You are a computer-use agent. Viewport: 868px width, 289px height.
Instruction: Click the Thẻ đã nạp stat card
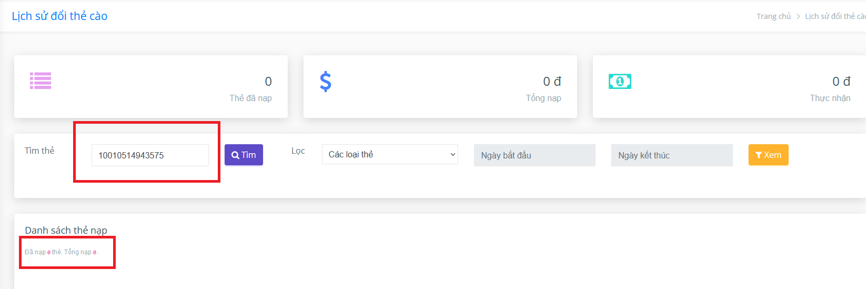click(x=151, y=86)
